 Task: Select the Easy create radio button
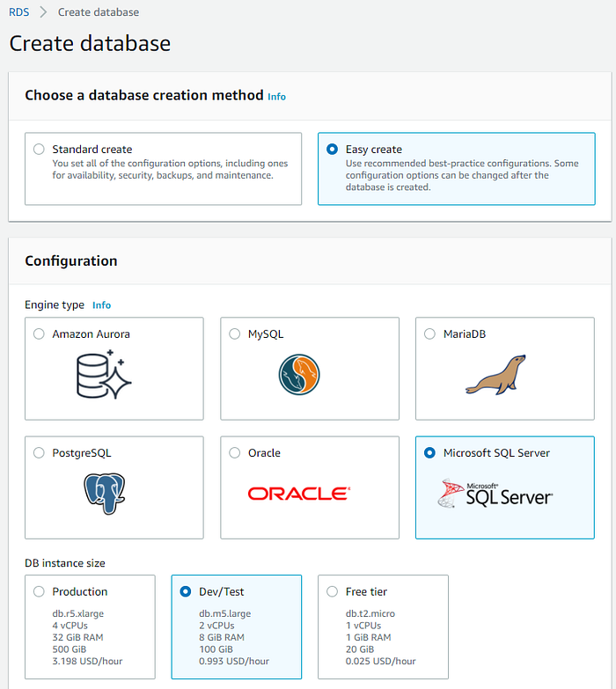(332, 149)
